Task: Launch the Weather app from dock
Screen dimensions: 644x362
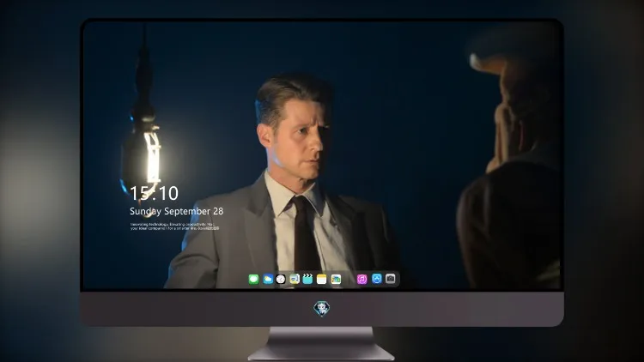Action: (268, 279)
